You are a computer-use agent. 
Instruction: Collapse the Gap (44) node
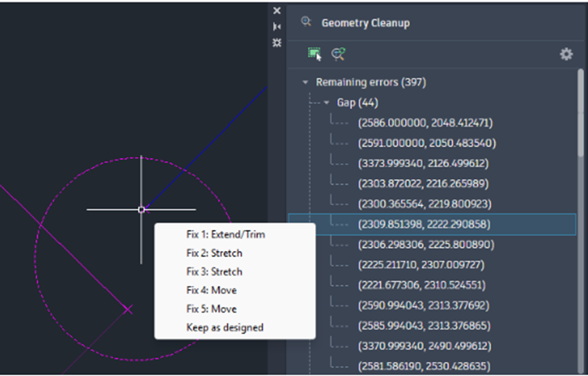[327, 102]
